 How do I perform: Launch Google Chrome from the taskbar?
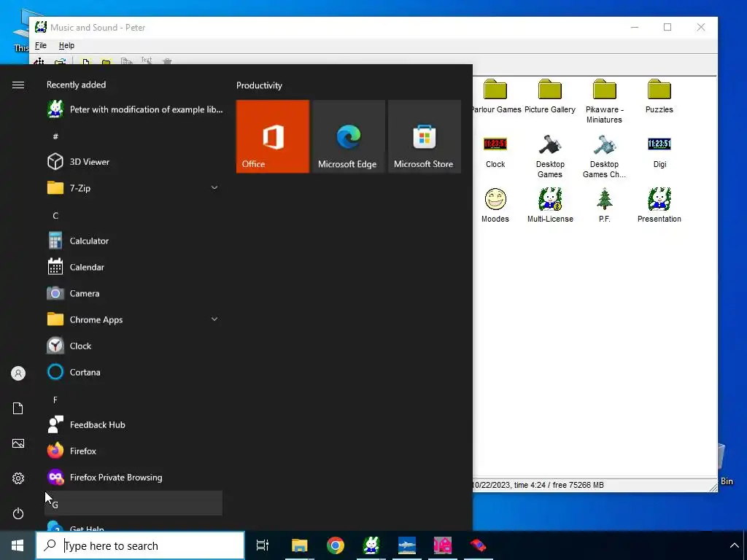click(x=336, y=545)
